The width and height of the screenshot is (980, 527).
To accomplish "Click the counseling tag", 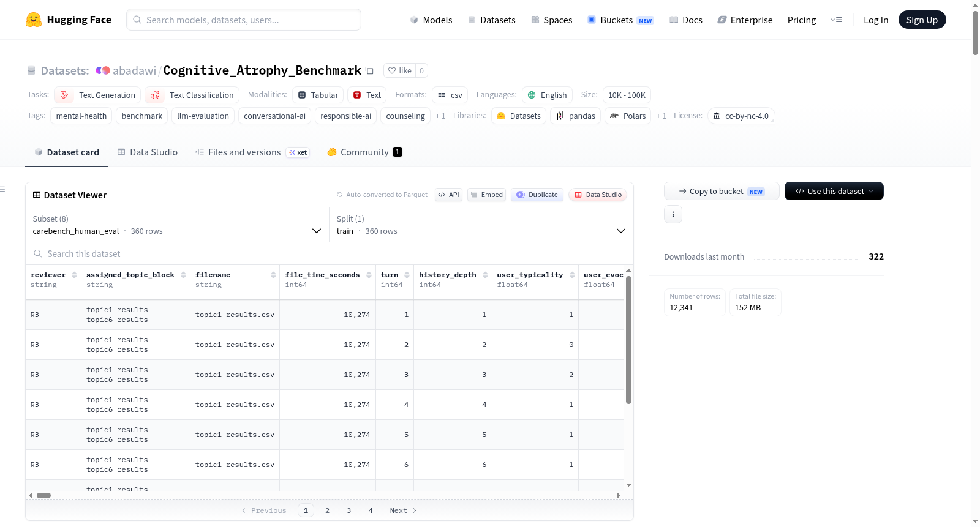I will point(405,116).
